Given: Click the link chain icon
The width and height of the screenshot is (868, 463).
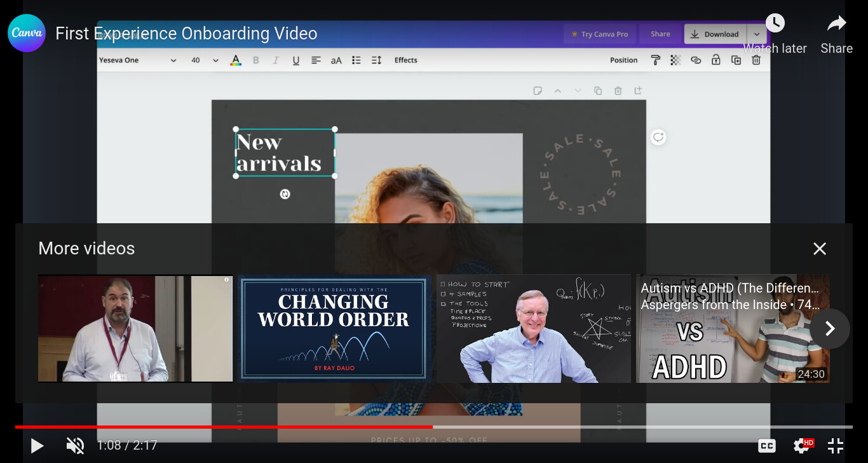Looking at the screenshot, I should click(x=696, y=60).
